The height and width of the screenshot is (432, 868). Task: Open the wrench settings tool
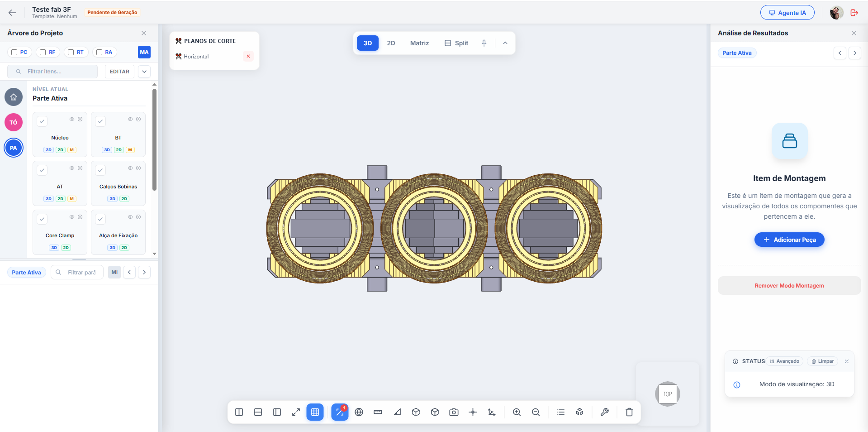point(605,412)
